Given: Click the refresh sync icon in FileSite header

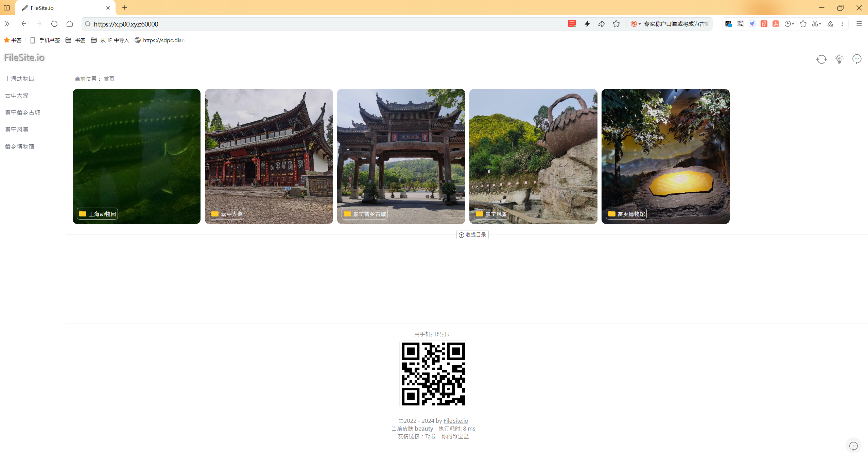Looking at the screenshot, I should tap(821, 59).
